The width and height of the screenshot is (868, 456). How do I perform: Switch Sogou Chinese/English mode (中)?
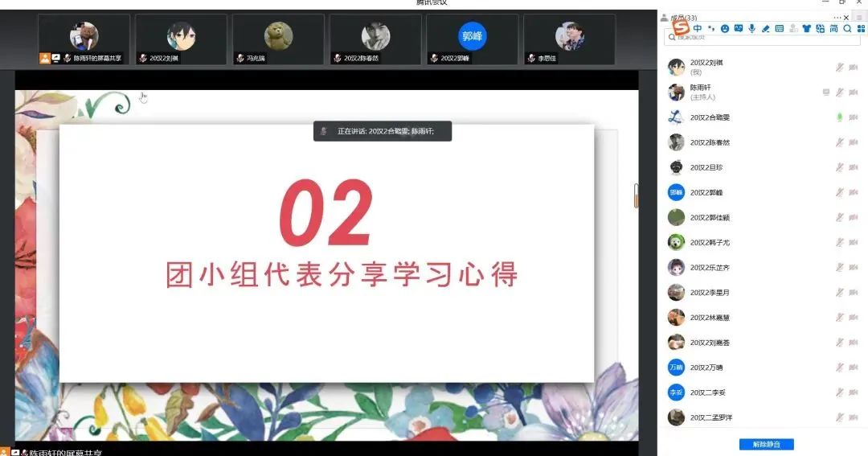(x=698, y=28)
